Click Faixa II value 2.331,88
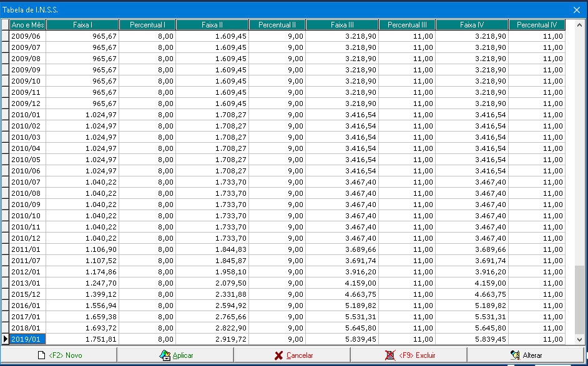588x366 pixels. pos(212,294)
